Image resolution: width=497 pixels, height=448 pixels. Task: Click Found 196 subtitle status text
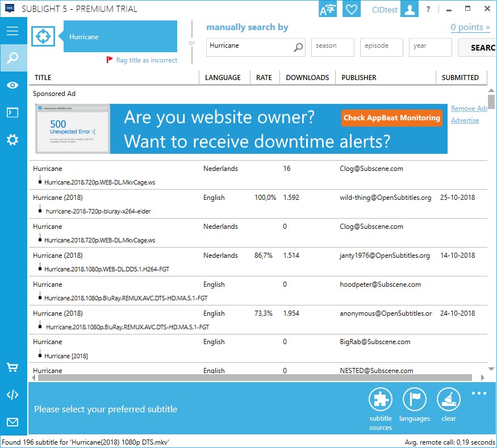[85, 442]
